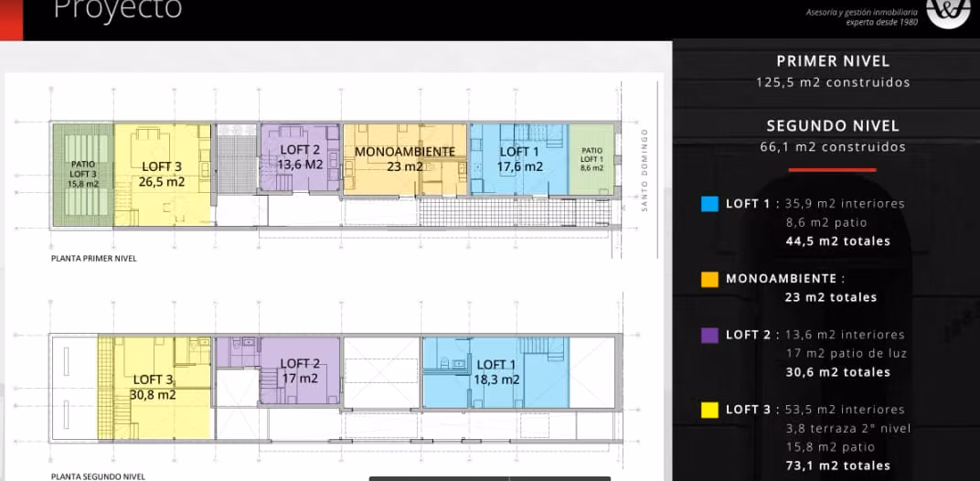Select the PATIO LOFT 1 8,6 m2 area
The width and height of the screenshot is (980, 481).
coord(591,159)
